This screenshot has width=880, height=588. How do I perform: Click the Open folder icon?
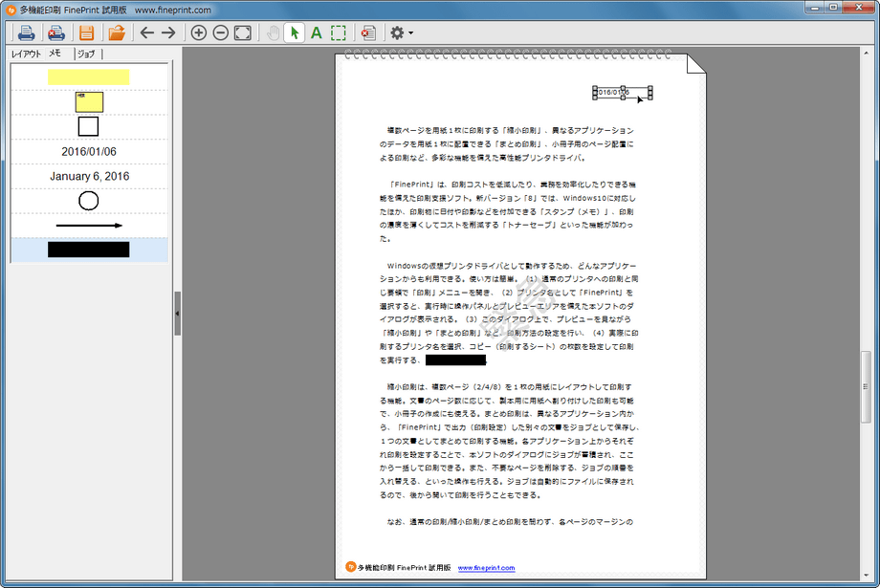(117, 33)
